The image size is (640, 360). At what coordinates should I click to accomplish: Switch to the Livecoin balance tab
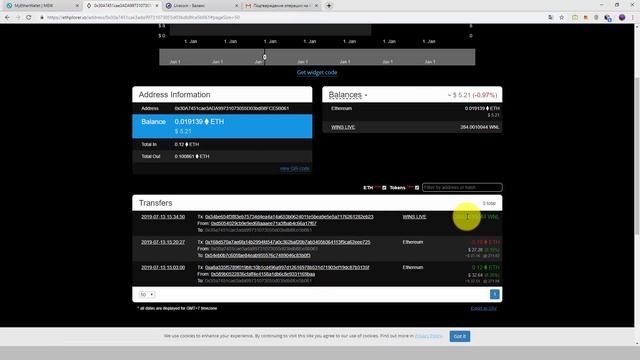pos(202,6)
